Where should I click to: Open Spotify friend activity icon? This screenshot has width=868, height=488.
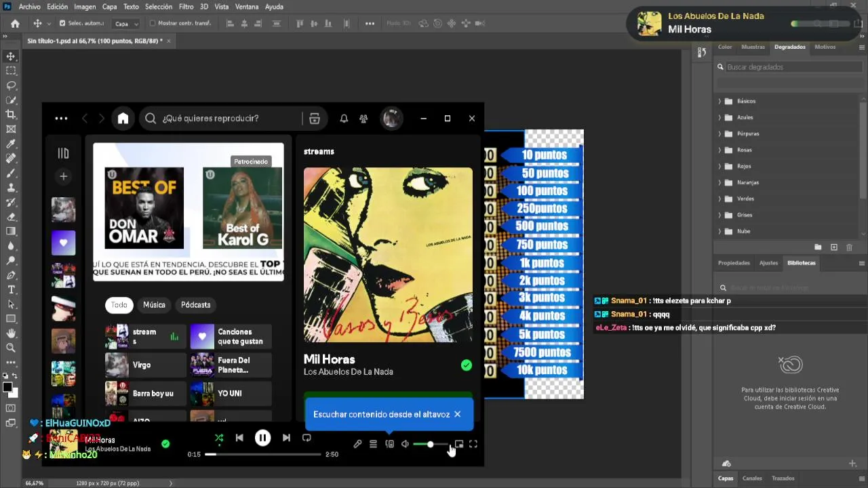pyautogui.click(x=363, y=119)
